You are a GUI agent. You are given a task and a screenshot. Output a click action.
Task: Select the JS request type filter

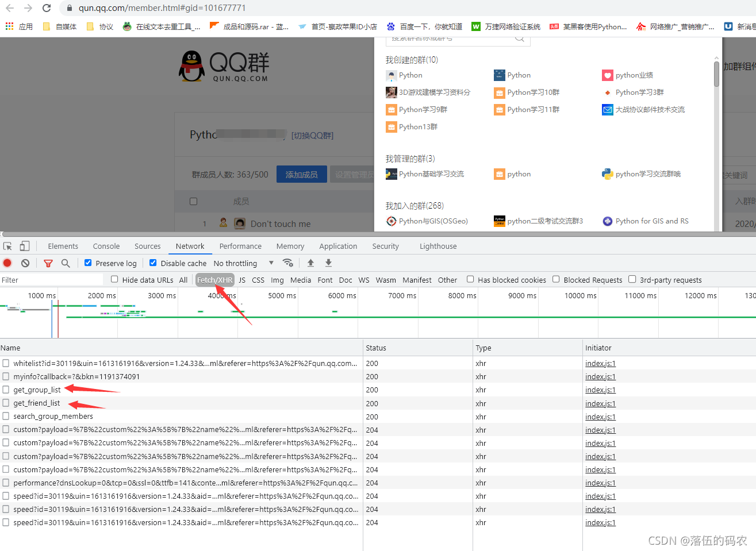(x=242, y=280)
